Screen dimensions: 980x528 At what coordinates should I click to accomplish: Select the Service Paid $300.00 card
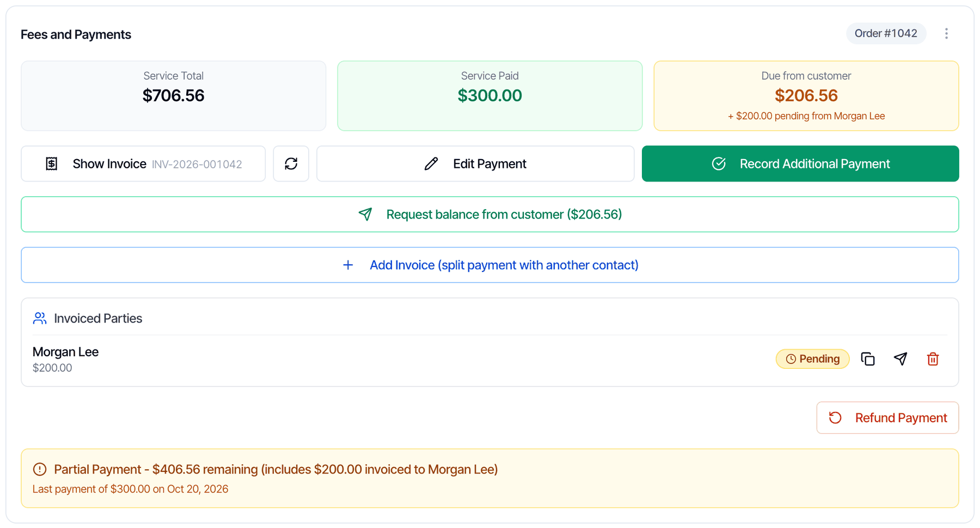[x=490, y=96]
